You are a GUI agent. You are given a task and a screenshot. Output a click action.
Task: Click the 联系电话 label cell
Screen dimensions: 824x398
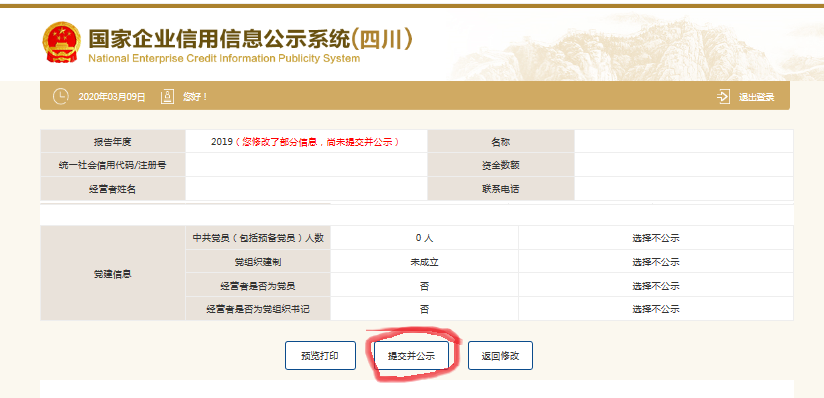tap(501, 189)
